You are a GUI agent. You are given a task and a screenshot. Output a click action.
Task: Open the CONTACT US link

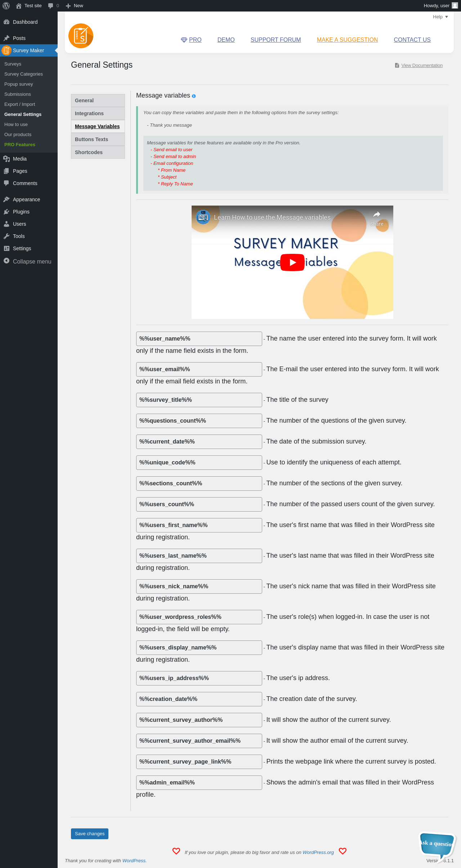tap(412, 40)
